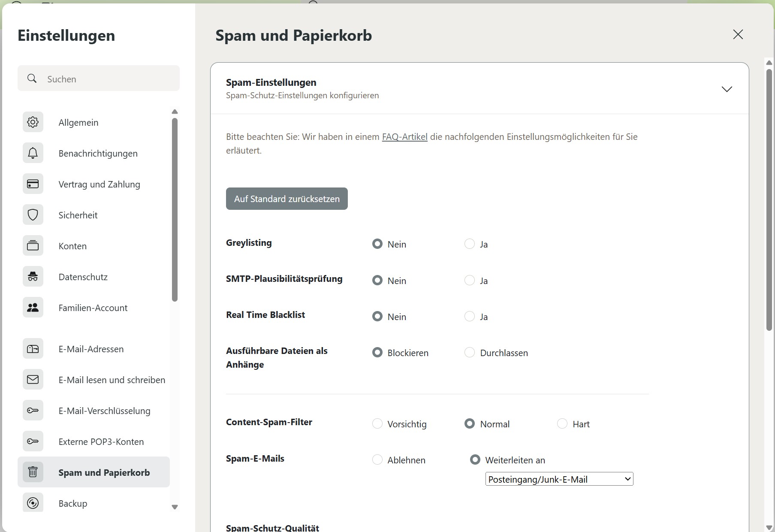Click the key icon for E-Mail-Verschlüsselung

point(33,411)
